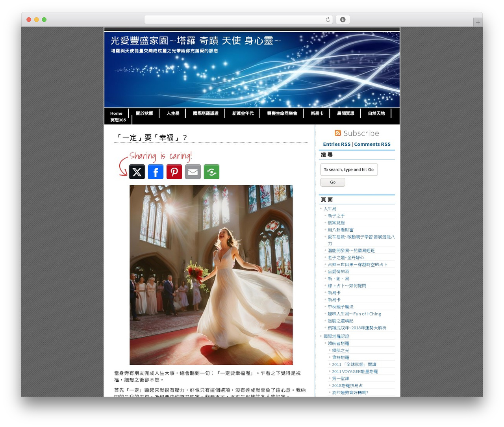Image resolution: width=504 pixels, height=427 pixels.
Task: Open the 領航者塔羅 sidebar page
Action: (339, 343)
